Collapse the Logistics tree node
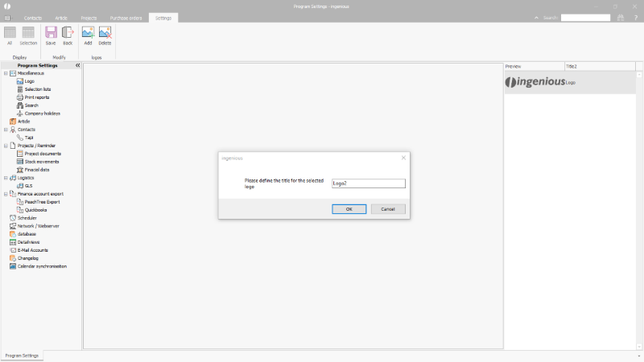This screenshot has height=362, width=644. point(6,178)
